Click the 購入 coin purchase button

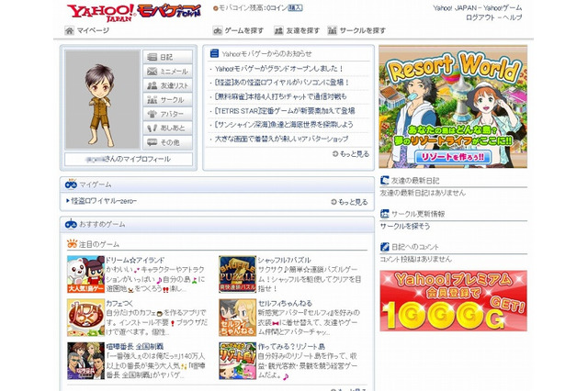pyautogui.click(x=295, y=8)
